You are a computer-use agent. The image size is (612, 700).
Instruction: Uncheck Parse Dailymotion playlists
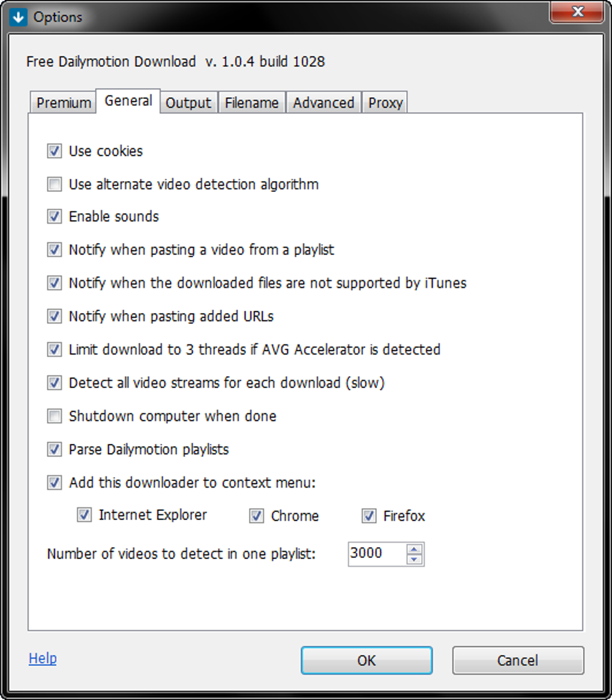pos(55,449)
